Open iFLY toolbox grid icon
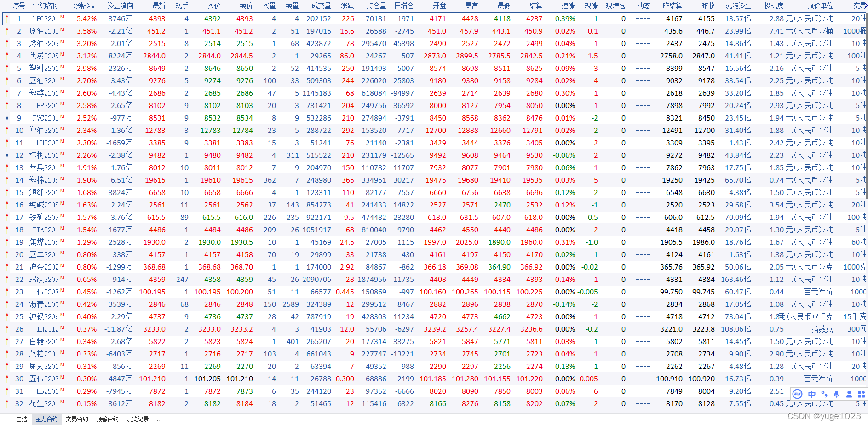The width and height of the screenshot is (868, 425). 862,394
